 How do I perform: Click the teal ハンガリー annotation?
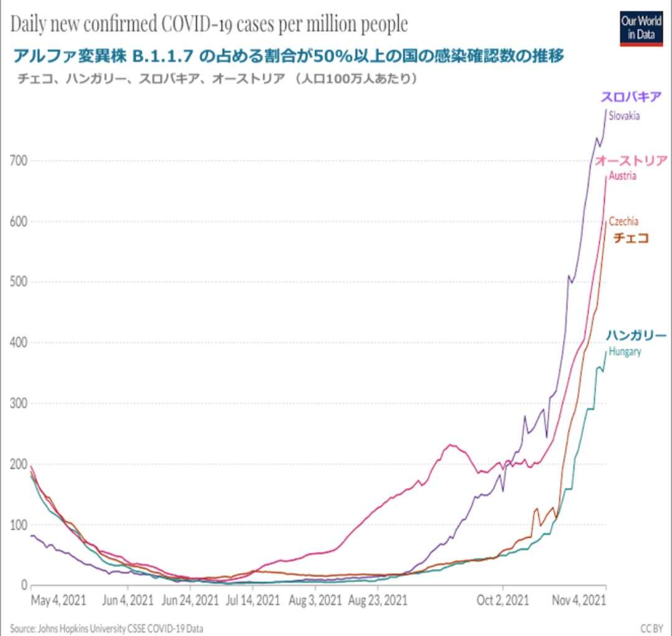(x=636, y=335)
